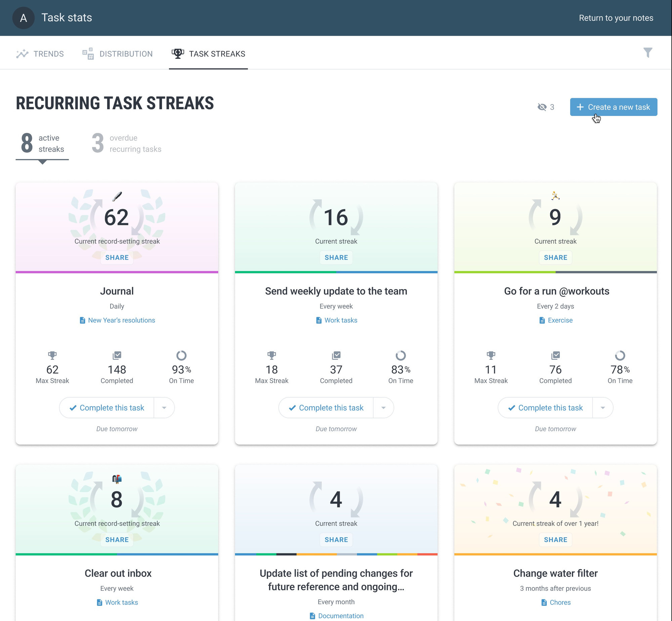Expand the dropdown next to Journal's Complete button

click(164, 408)
